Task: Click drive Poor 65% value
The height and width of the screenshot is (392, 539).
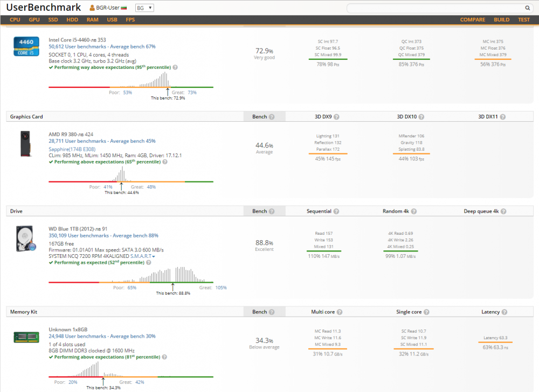Action: click(x=132, y=288)
